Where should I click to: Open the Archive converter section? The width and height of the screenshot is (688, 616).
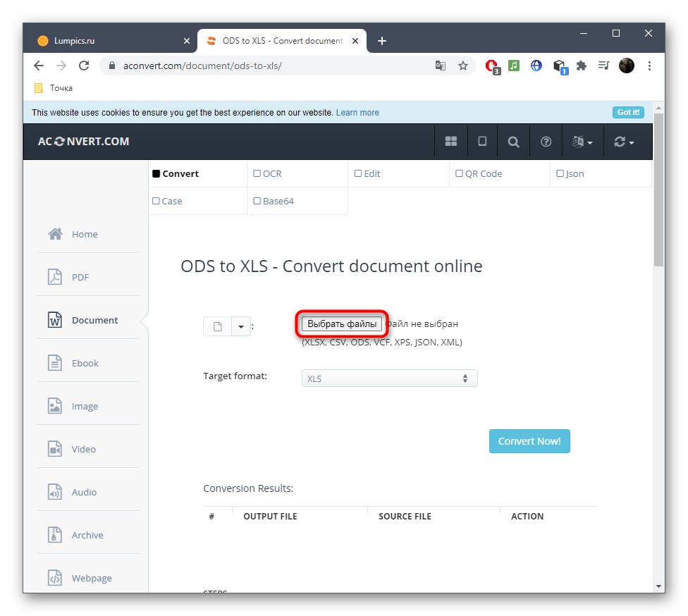87,535
